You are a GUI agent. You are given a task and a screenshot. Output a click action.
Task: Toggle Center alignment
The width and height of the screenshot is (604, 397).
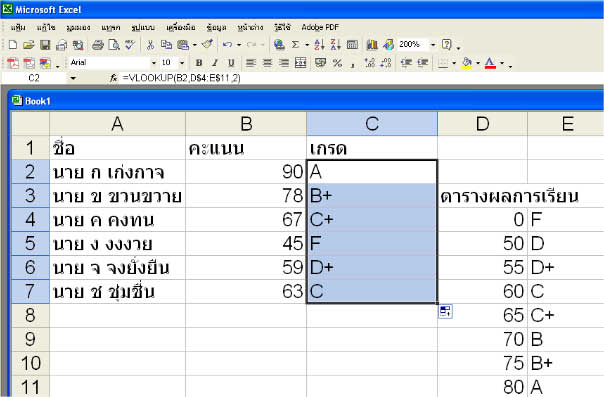click(267, 63)
